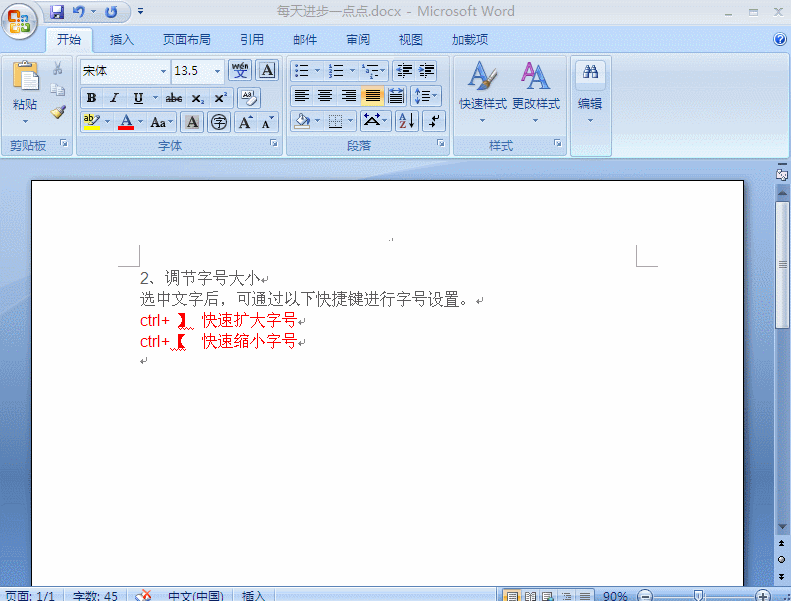Open the 宋体 font name dropdown
This screenshot has height=601, width=791.
coord(163,71)
